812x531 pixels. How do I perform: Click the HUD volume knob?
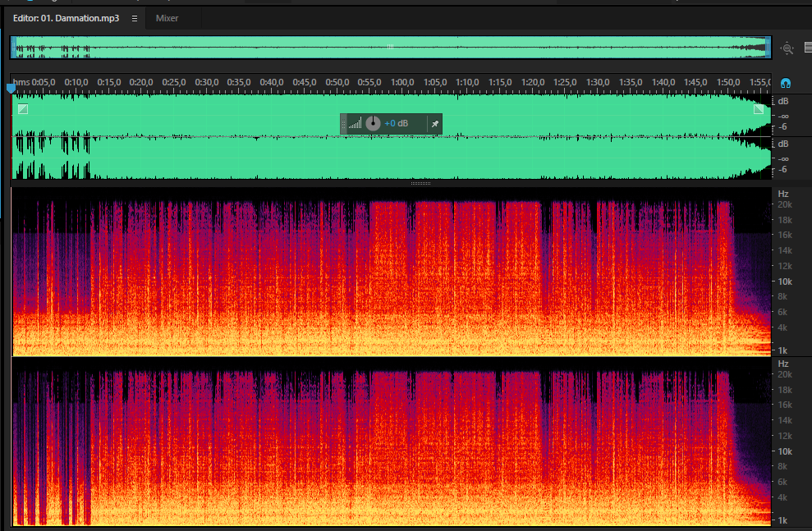point(373,123)
